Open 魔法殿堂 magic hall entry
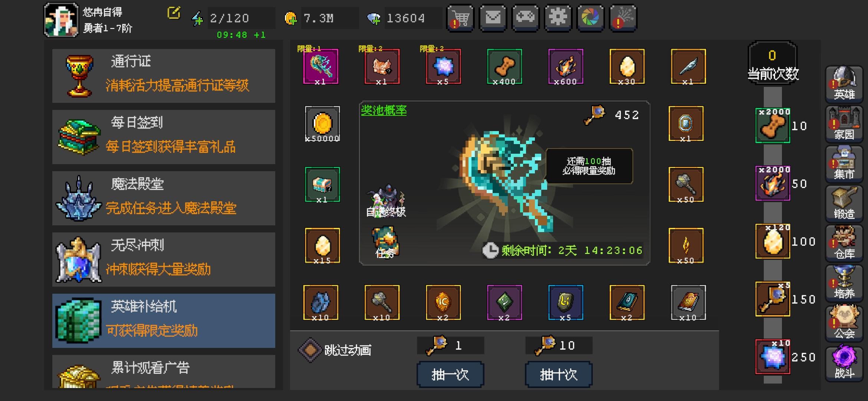This screenshot has width=868, height=401. pos(164,198)
